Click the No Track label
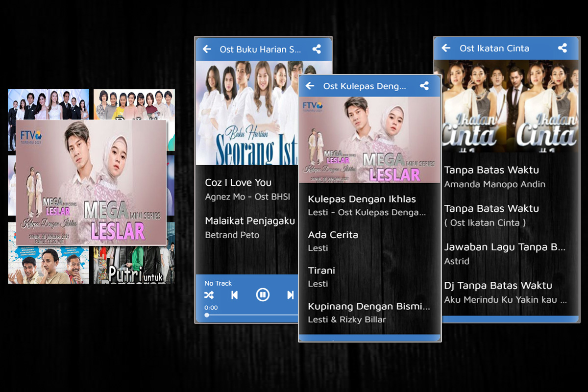The image size is (588, 392). coord(218,283)
